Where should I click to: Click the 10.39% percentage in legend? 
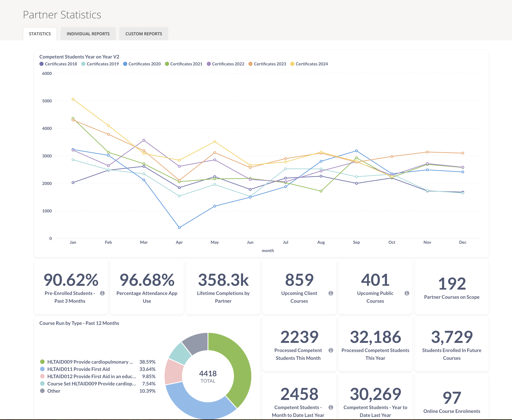pos(147,391)
